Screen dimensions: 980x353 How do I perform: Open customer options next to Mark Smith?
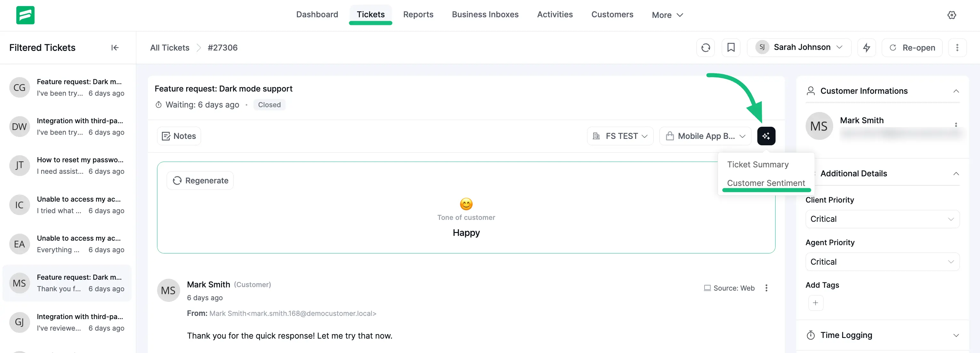[956, 124]
